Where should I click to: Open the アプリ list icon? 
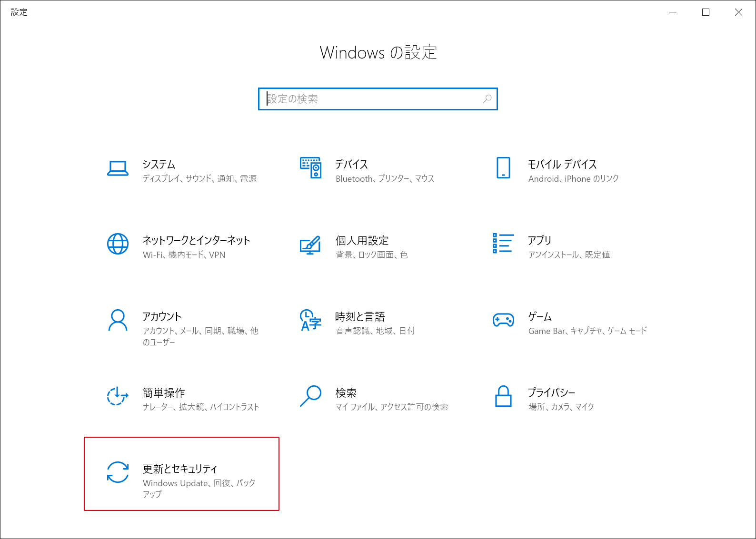pyautogui.click(x=503, y=244)
